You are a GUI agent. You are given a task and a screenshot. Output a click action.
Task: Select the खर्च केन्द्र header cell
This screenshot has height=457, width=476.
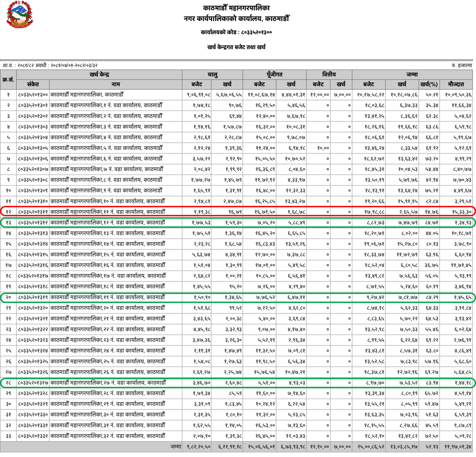(x=99, y=74)
